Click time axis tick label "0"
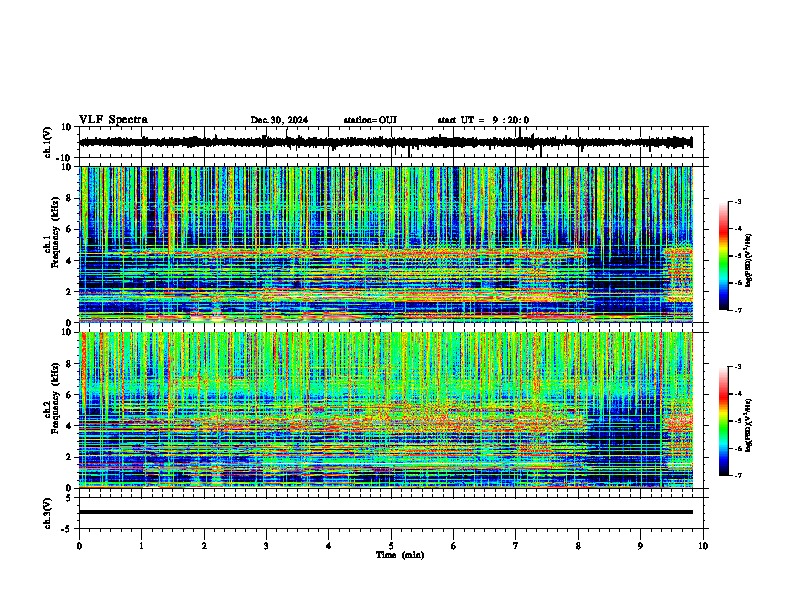 pyautogui.click(x=79, y=546)
